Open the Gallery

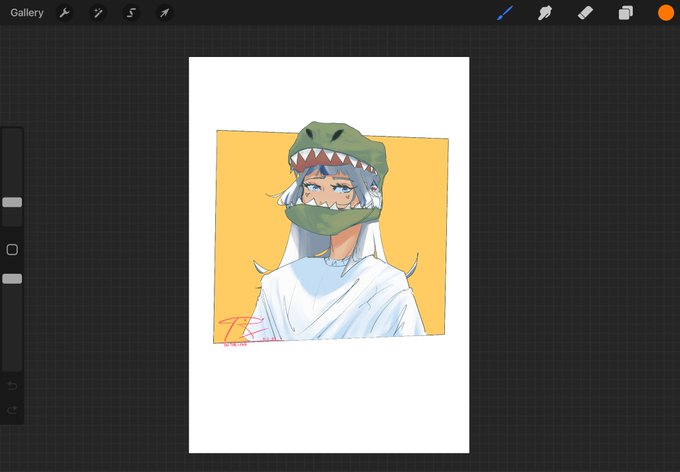[x=27, y=13]
